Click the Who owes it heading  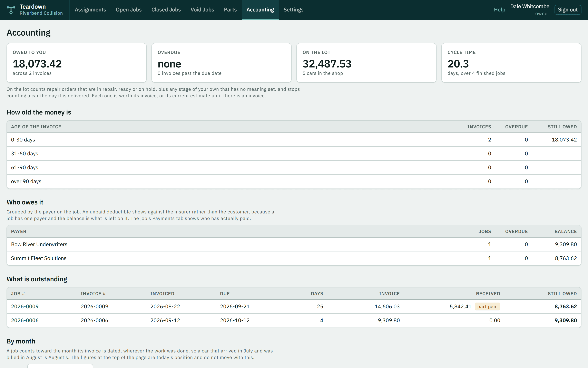[x=25, y=202]
